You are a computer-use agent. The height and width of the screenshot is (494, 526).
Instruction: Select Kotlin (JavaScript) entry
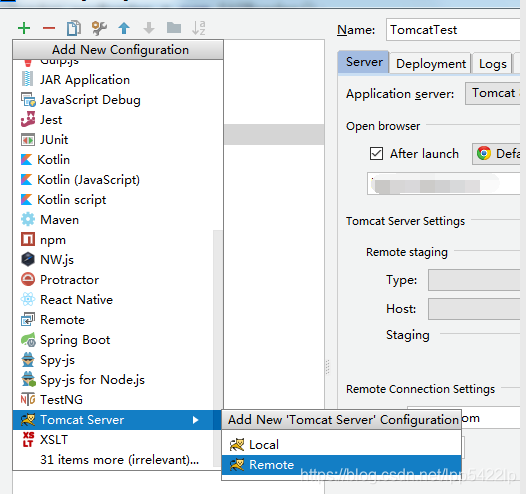click(x=118, y=180)
